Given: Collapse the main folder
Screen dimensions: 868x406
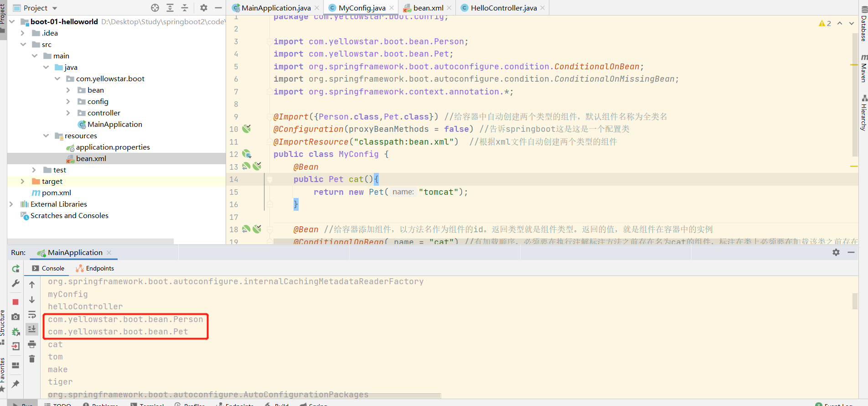Looking at the screenshot, I should pyautogui.click(x=35, y=56).
